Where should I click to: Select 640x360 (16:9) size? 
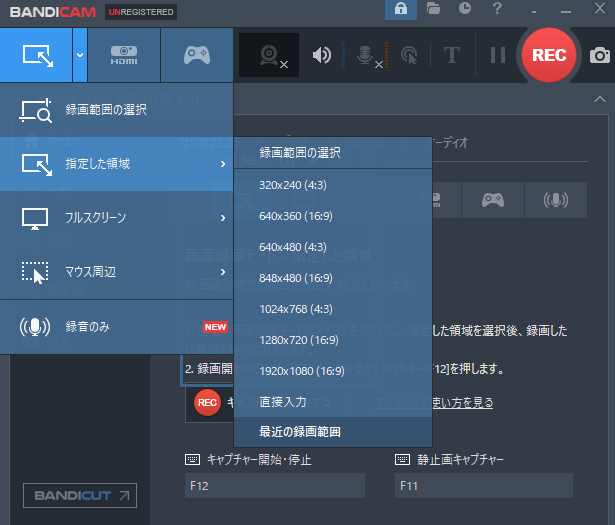pyautogui.click(x=333, y=216)
